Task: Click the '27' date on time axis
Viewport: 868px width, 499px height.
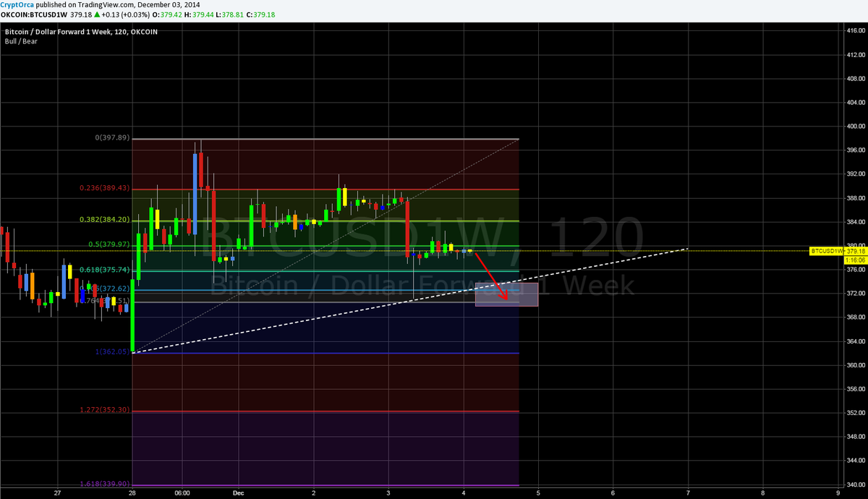Action: (x=57, y=493)
